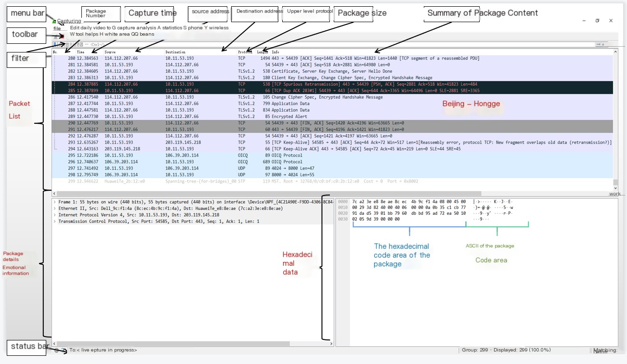The width and height of the screenshot is (627, 364).
Task: Select packet 293 TCP Keep-Alive
Action: pyautogui.click(x=332, y=143)
